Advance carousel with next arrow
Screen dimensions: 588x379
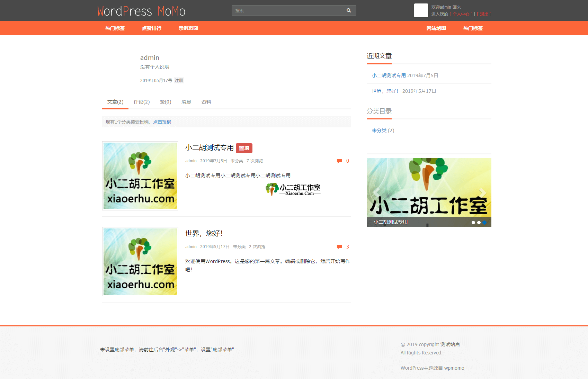(482, 192)
